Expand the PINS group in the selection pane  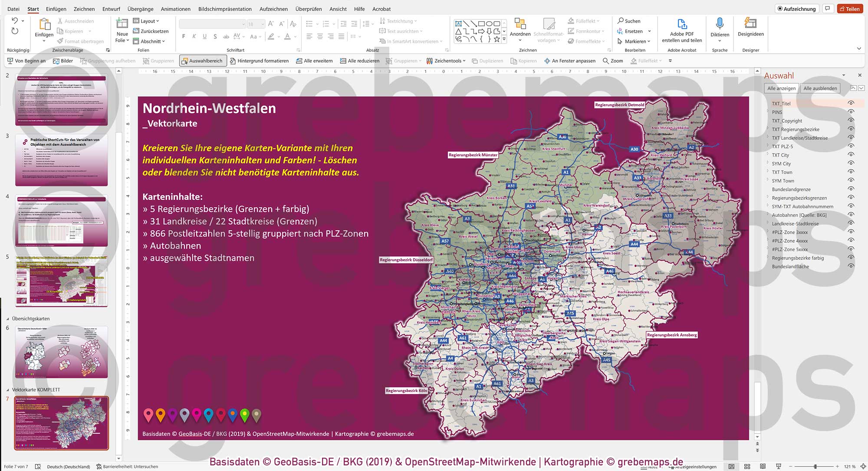pyautogui.click(x=768, y=112)
